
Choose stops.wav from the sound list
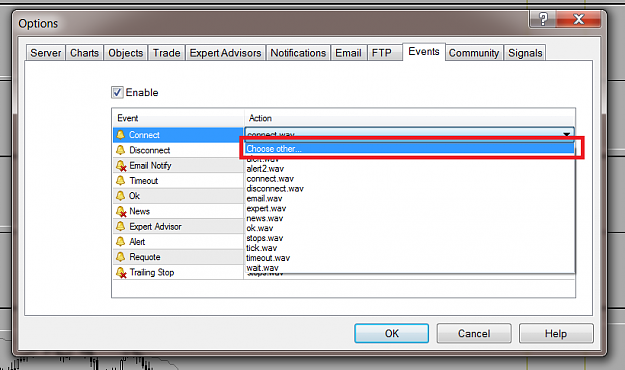coord(410,238)
